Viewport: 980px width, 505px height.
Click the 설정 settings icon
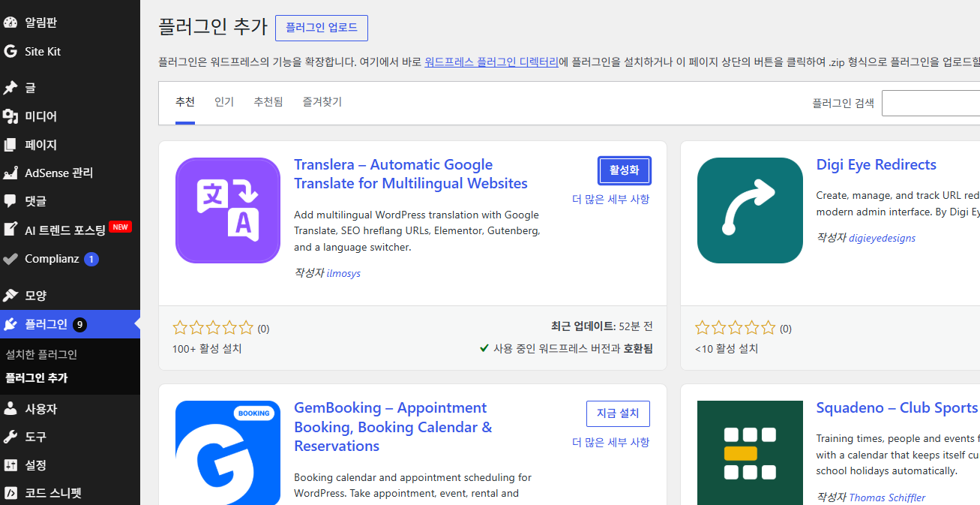pos(10,465)
